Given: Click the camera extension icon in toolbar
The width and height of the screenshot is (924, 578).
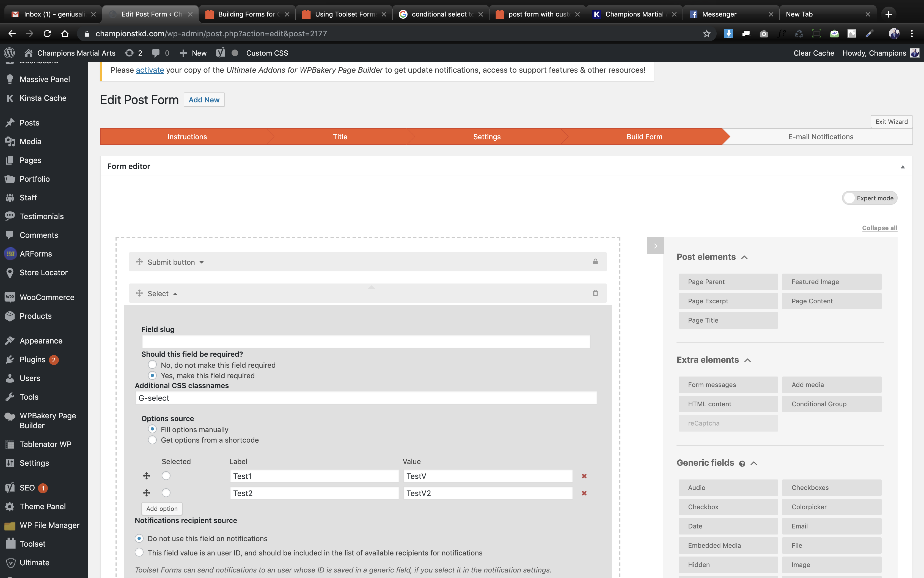Looking at the screenshot, I should coord(764,34).
